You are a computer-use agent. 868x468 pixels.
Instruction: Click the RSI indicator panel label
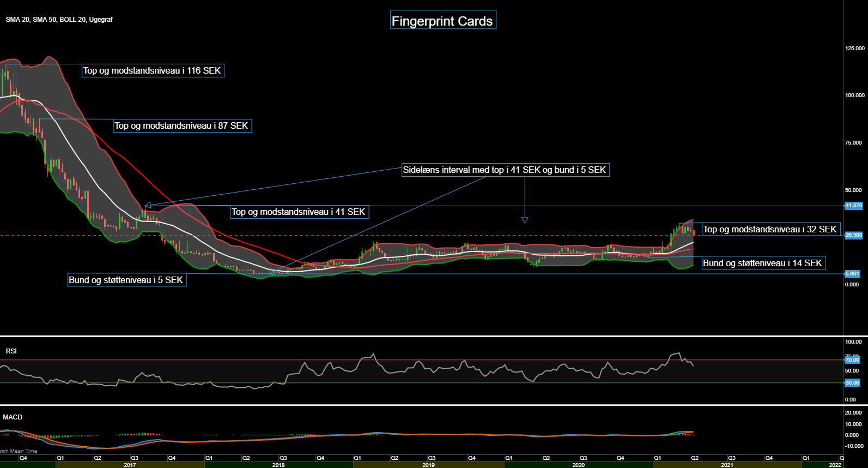pos(11,351)
